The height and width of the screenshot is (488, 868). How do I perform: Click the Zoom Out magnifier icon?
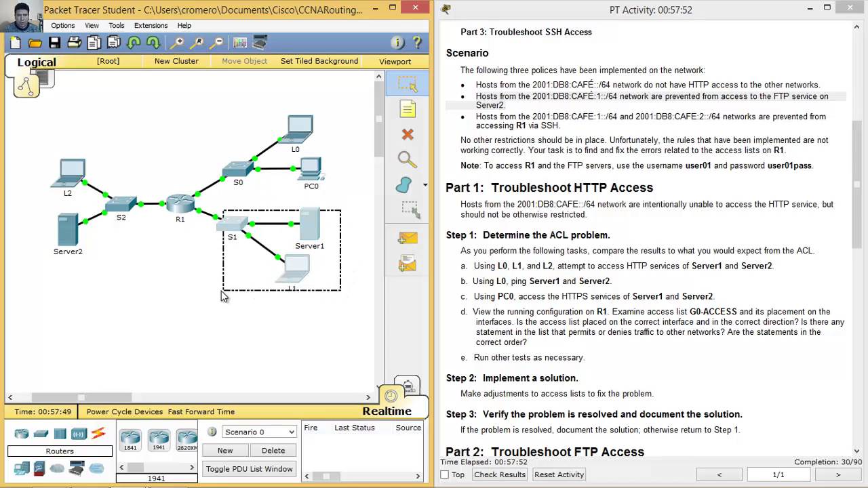click(x=217, y=43)
